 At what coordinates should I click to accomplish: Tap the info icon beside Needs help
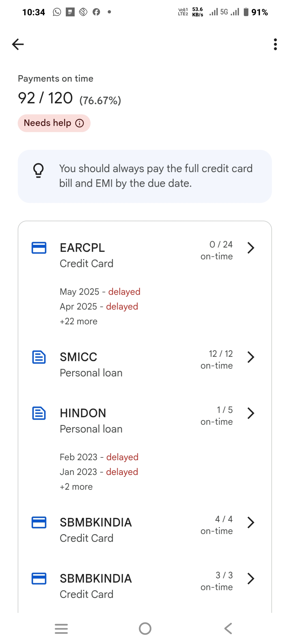(79, 123)
